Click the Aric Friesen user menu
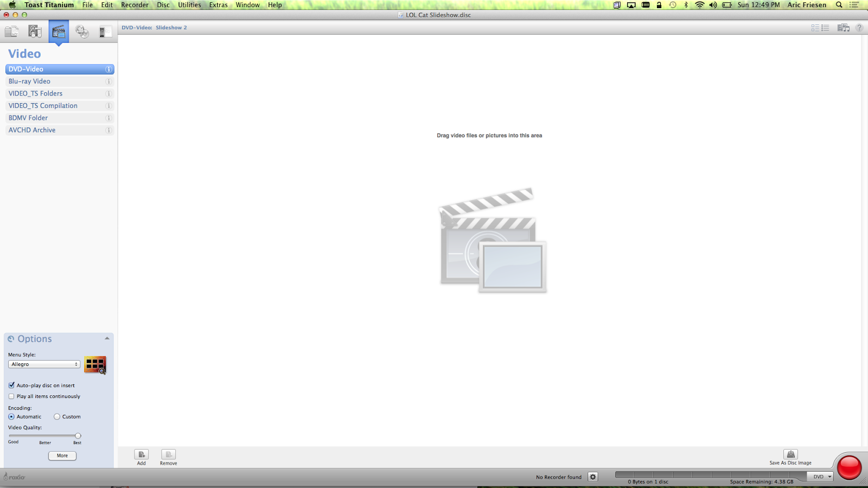This screenshot has width=868, height=488. click(807, 5)
